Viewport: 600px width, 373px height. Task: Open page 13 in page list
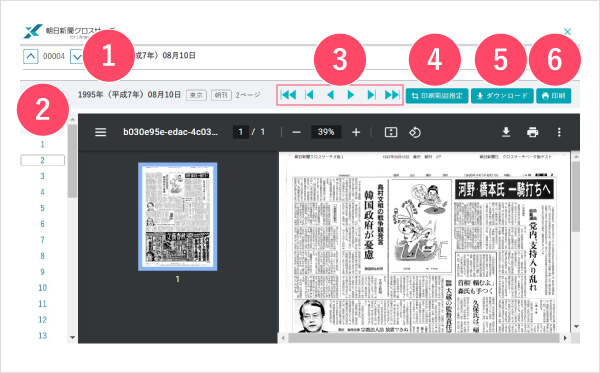[42, 336]
